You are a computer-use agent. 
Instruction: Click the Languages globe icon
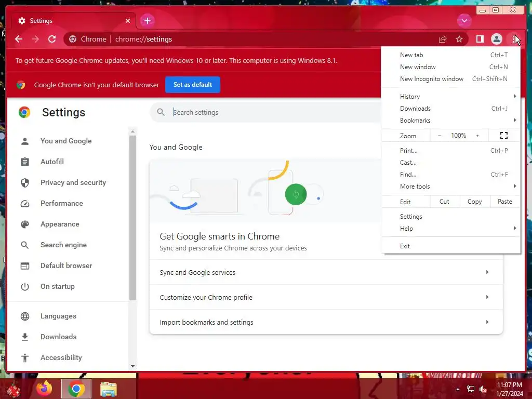point(25,316)
